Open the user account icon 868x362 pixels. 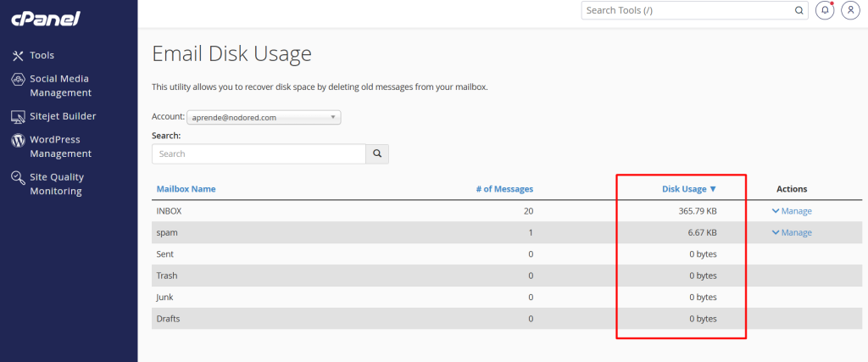point(849,11)
